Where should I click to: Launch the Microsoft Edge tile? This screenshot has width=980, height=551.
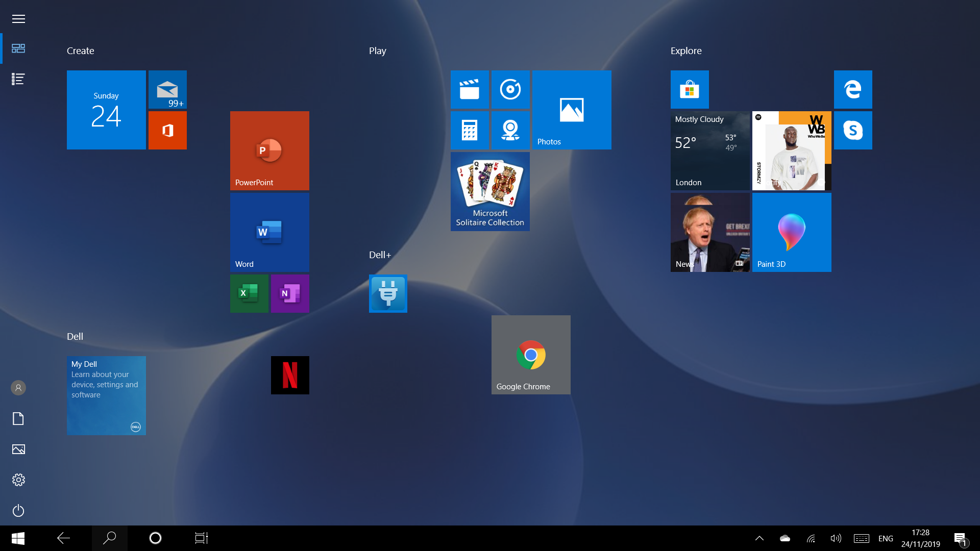point(853,89)
